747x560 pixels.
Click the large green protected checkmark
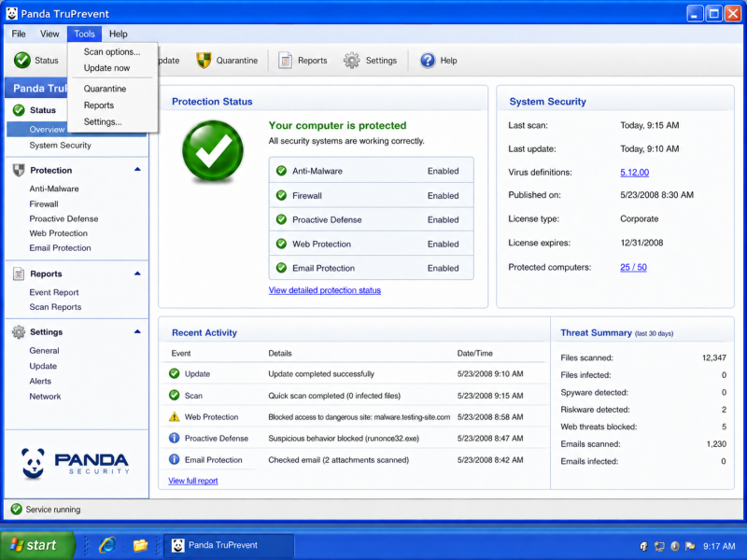coord(213,151)
